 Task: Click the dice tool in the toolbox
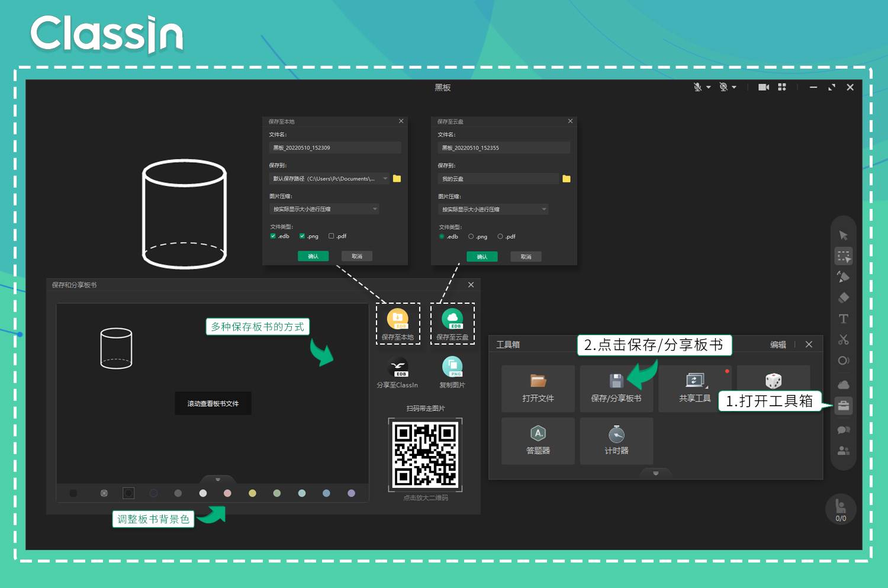pyautogui.click(x=773, y=381)
